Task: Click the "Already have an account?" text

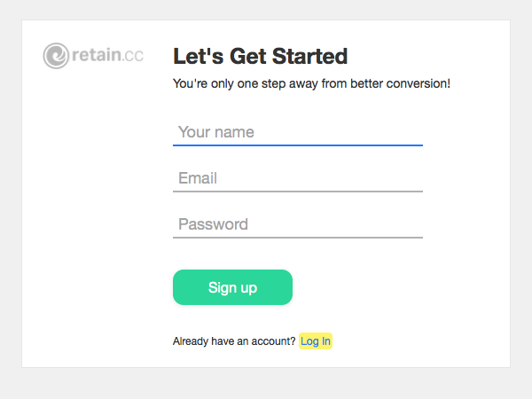Action: 234,341
